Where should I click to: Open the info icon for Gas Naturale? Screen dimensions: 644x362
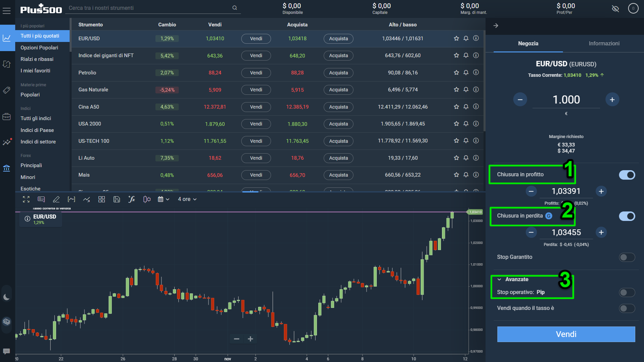click(476, 89)
